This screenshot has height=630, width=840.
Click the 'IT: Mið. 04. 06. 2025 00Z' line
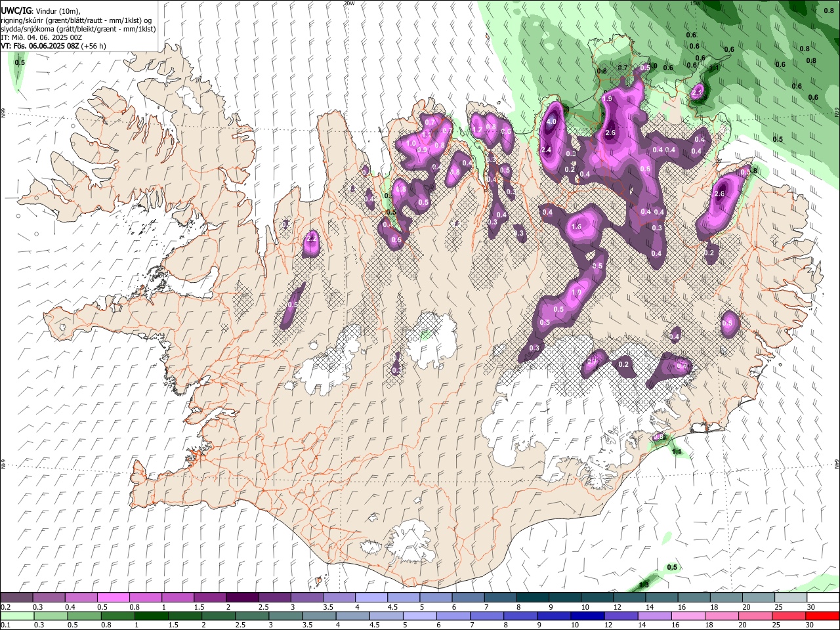pos(41,37)
